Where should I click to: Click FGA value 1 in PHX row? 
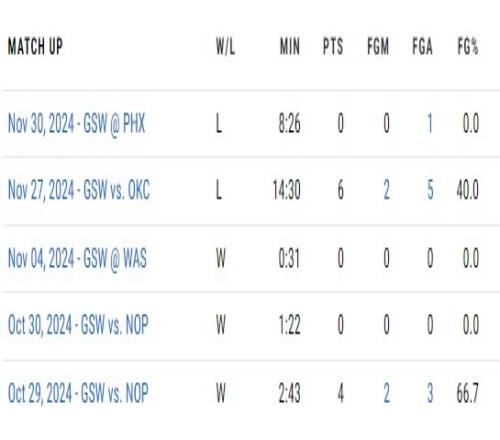(x=430, y=123)
